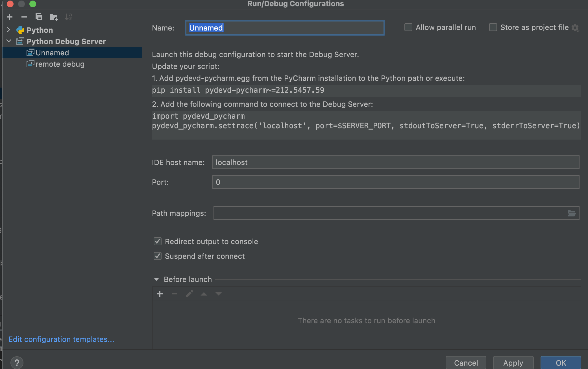This screenshot has height=369, width=588.
Task: Disable Suspend after connect checkbox
Action: (158, 256)
